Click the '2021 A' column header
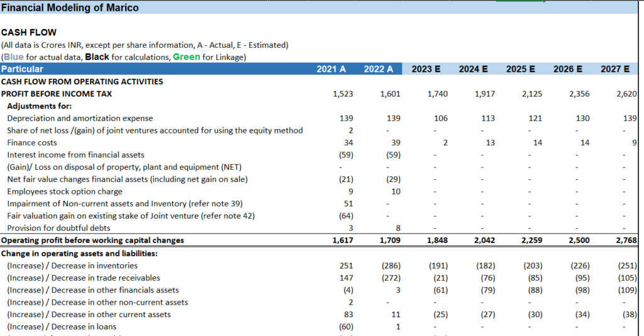Image resolution: width=644 pixels, height=336 pixels. pos(331,69)
